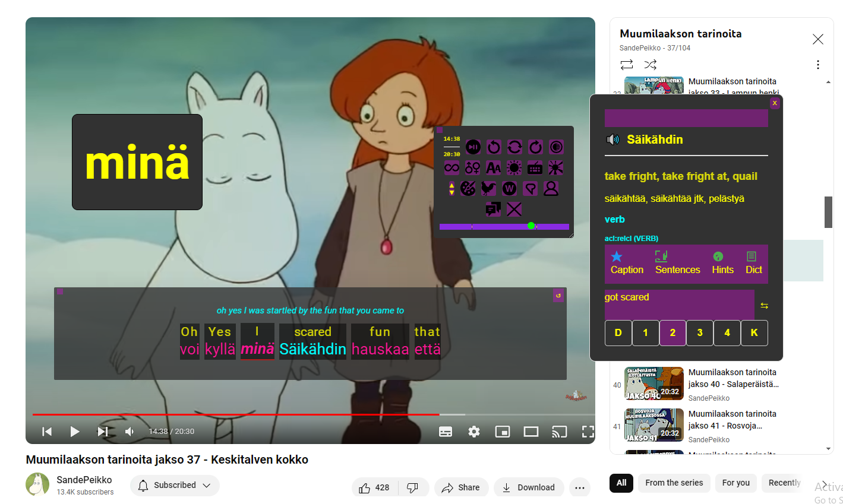Click the starburst rays icon
The height and width of the screenshot is (504, 843).
(555, 168)
